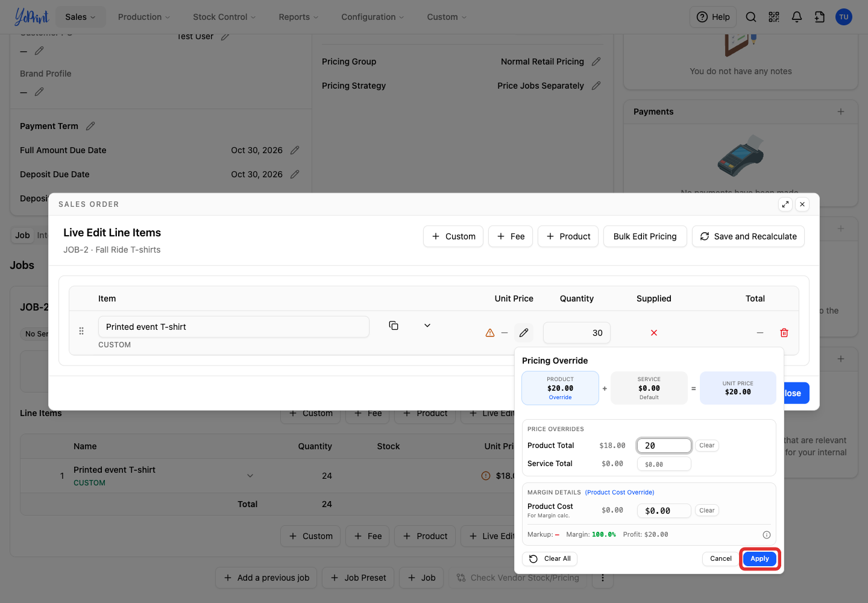This screenshot has width=868, height=603.
Task: Expand the background line item chevron
Action: click(x=250, y=476)
